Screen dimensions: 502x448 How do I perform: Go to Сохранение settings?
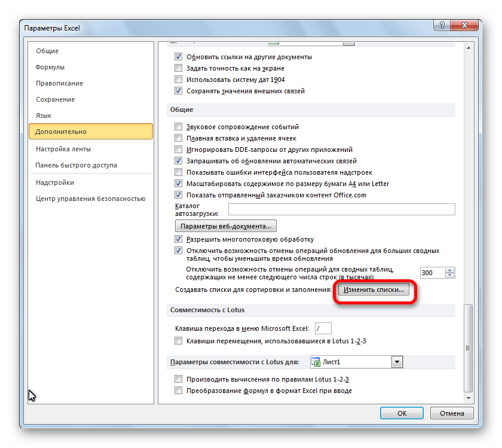click(x=55, y=99)
